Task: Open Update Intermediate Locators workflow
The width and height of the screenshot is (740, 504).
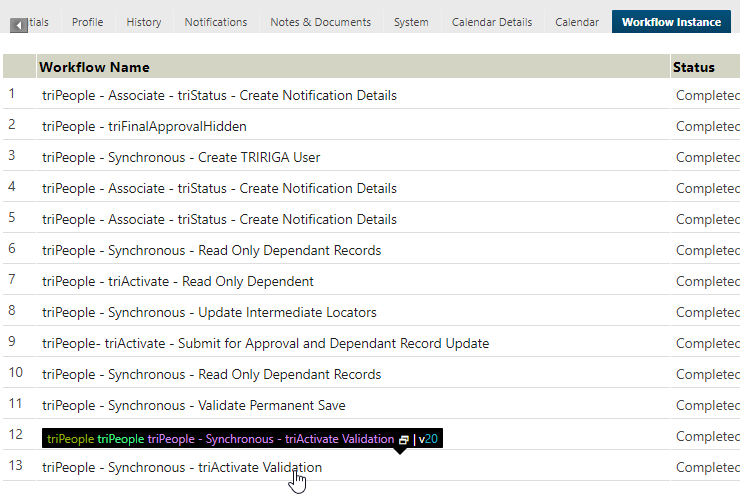Action: click(x=210, y=312)
